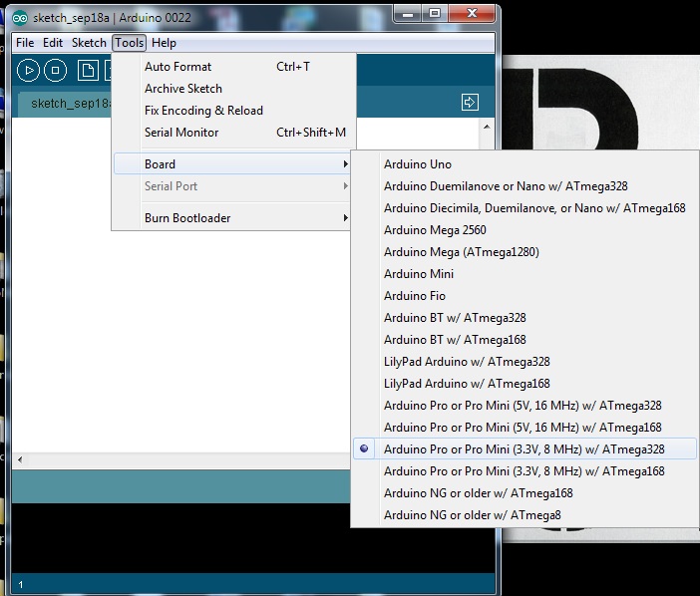
Task: Expand the Serial Port submenu
Action: click(233, 186)
